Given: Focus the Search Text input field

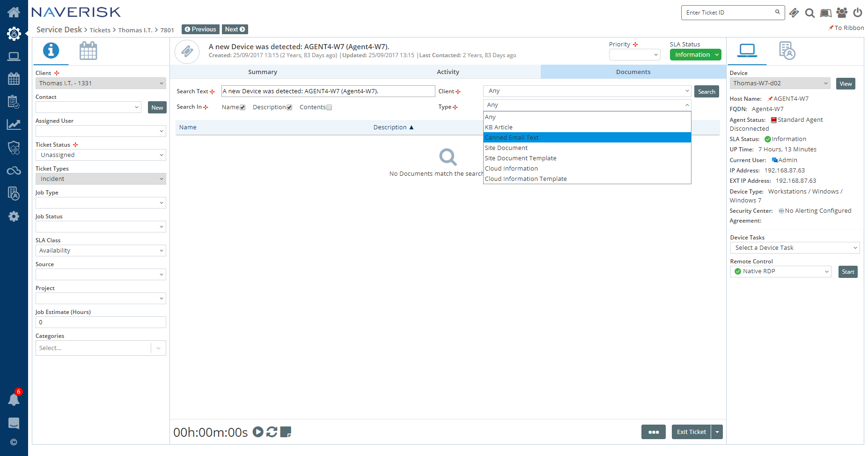Looking at the screenshot, I should coord(328,91).
